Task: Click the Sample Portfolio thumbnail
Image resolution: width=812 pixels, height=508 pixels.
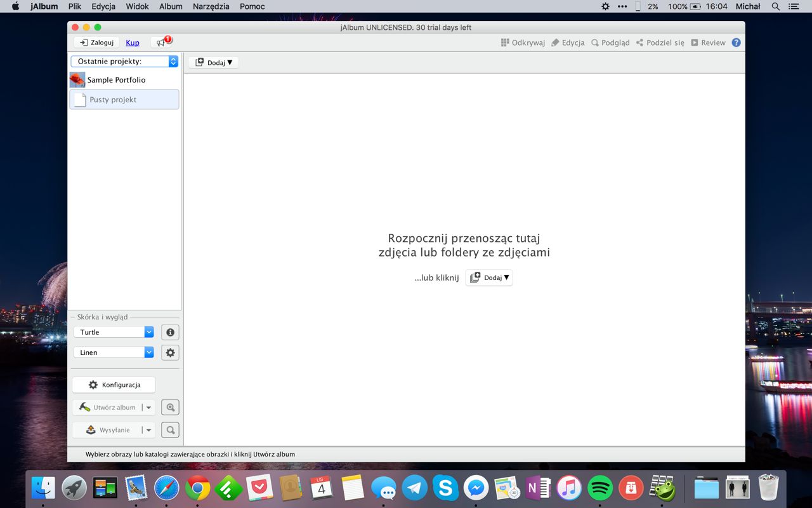Action: click(77, 80)
